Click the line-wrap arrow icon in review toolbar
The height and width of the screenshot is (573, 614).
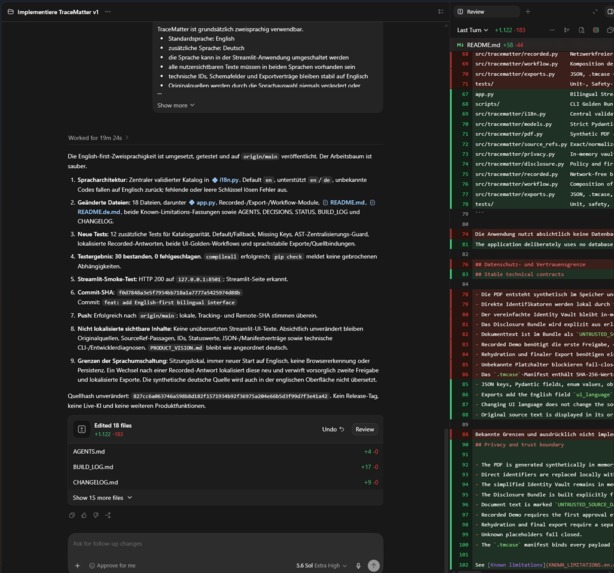tap(566, 30)
